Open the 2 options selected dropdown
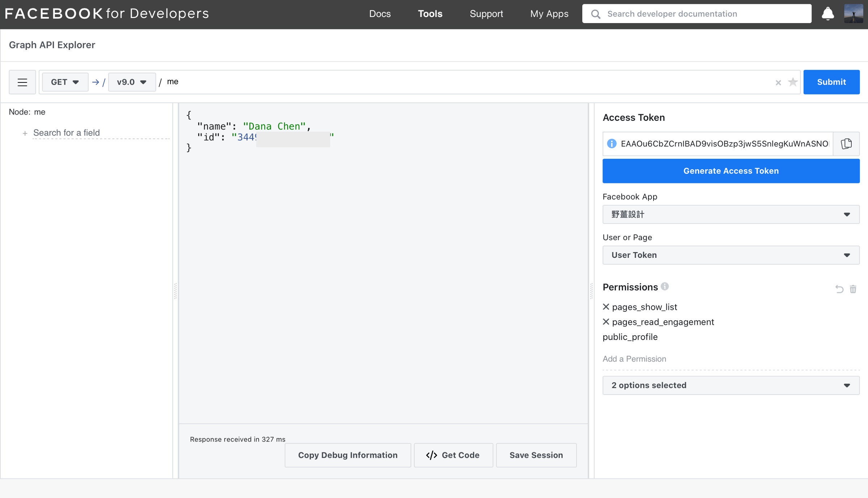This screenshot has height=498, width=868. [x=731, y=385]
